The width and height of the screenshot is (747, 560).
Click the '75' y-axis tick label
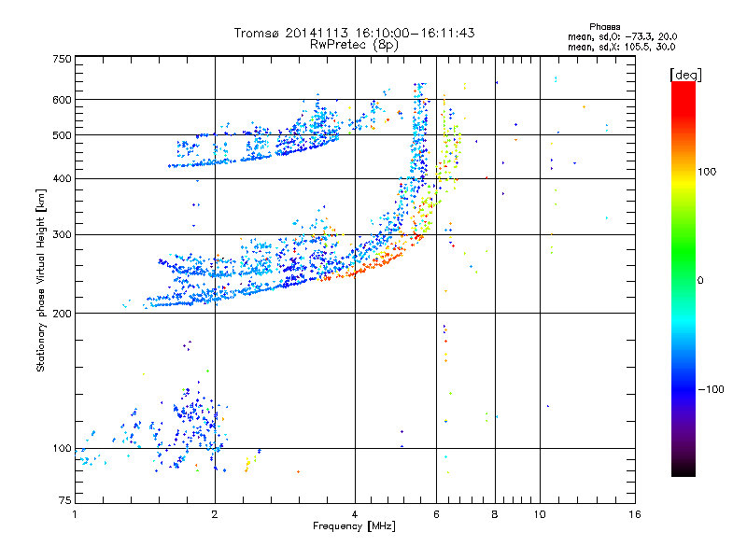pyautogui.click(x=65, y=500)
